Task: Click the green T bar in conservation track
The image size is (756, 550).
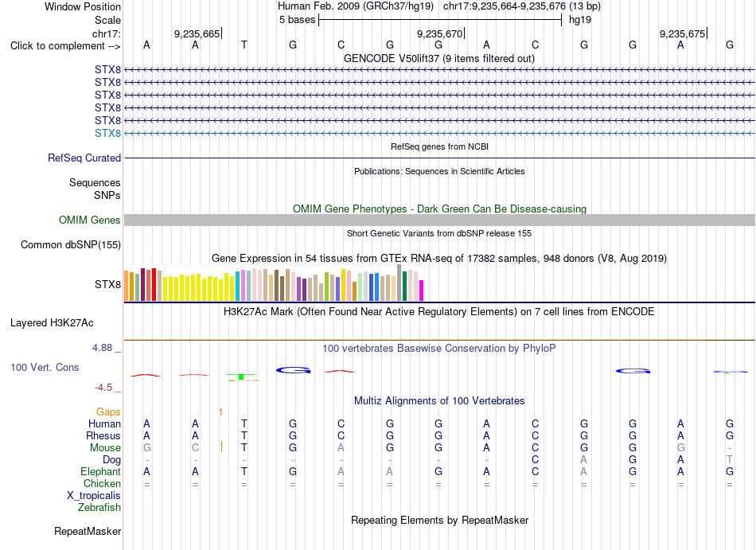Action: click(x=241, y=376)
